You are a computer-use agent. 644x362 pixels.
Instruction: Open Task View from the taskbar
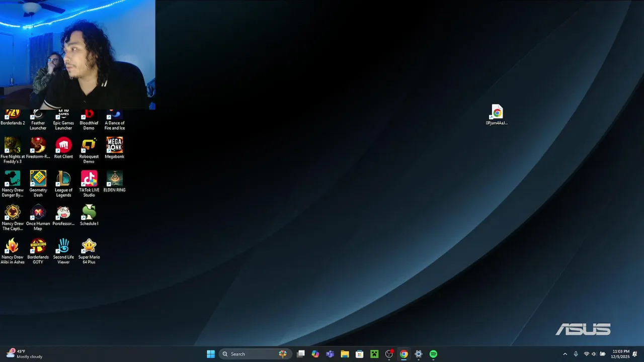(301, 354)
